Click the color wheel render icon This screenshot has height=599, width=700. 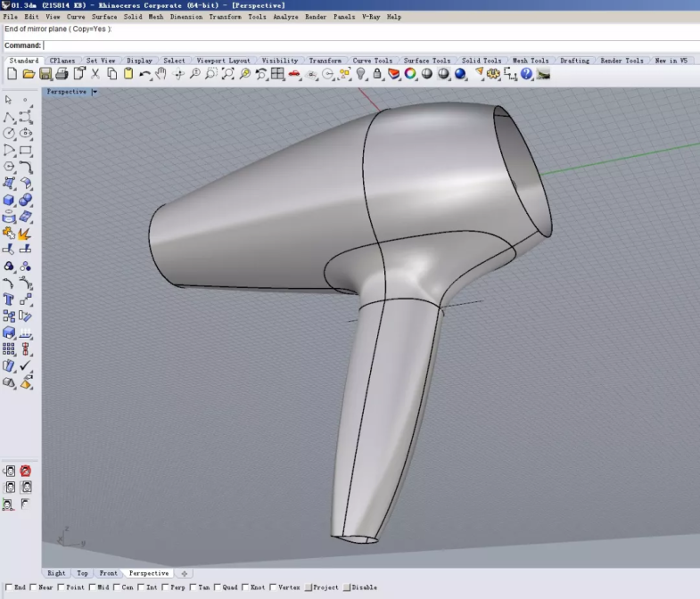(x=410, y=74)
